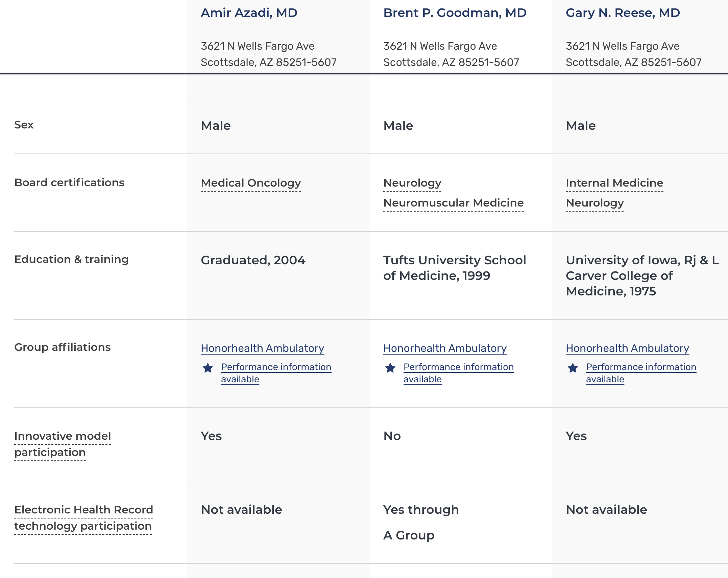Open Honorhealth Ambulatory link under Gary Reese
This screenshot has width=728, height=578.
[x=628, y=348]
